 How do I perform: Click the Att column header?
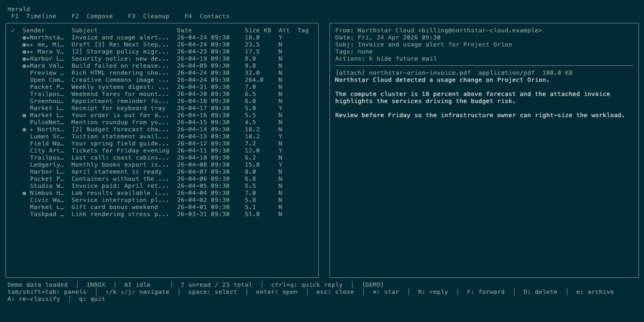point(284,30)
